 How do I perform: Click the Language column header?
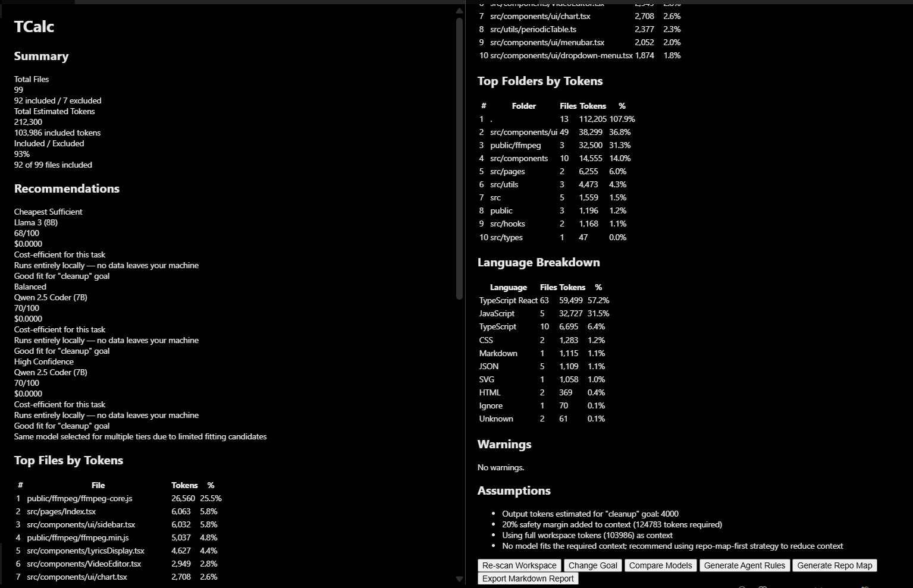509,287
